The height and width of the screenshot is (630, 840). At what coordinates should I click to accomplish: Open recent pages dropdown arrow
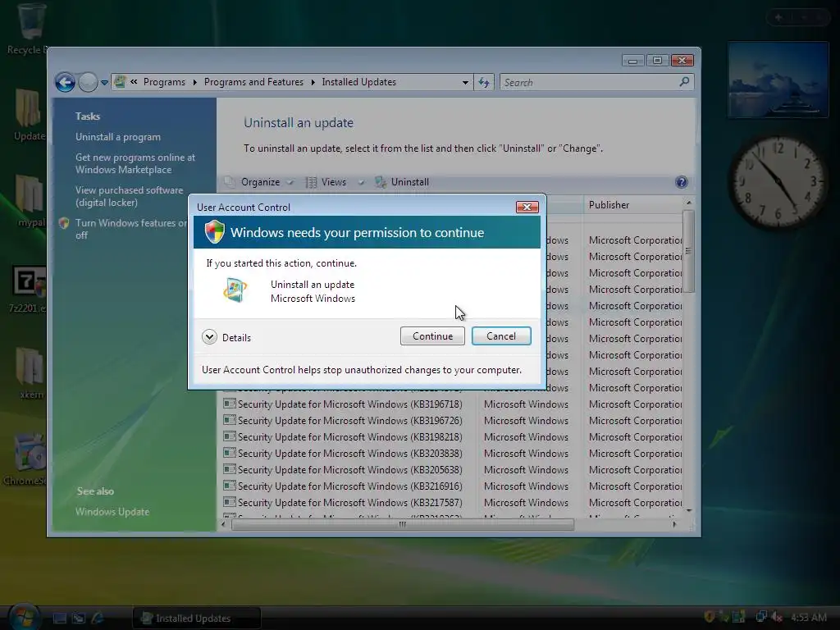(104, 83)
